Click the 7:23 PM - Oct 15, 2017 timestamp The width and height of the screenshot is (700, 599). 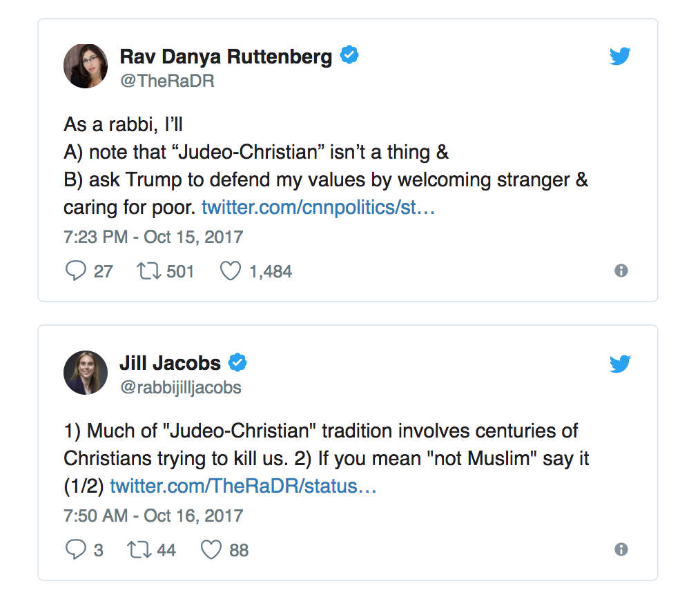pos(153,237)
